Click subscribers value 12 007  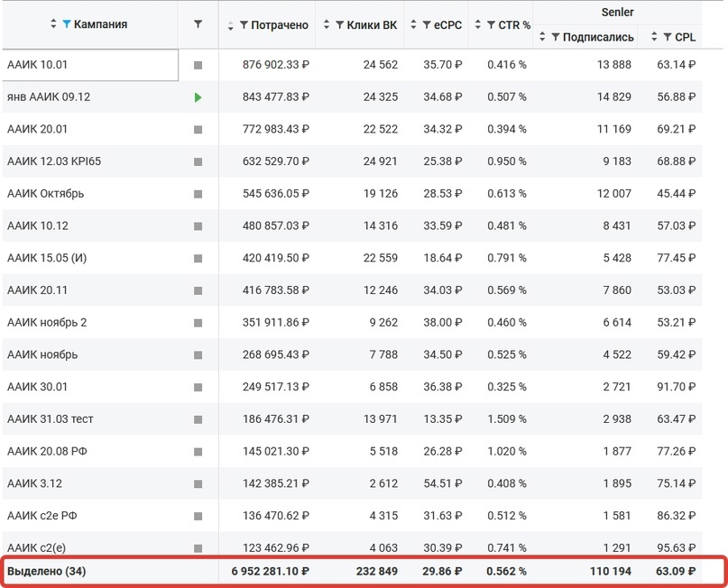(613, 194)
